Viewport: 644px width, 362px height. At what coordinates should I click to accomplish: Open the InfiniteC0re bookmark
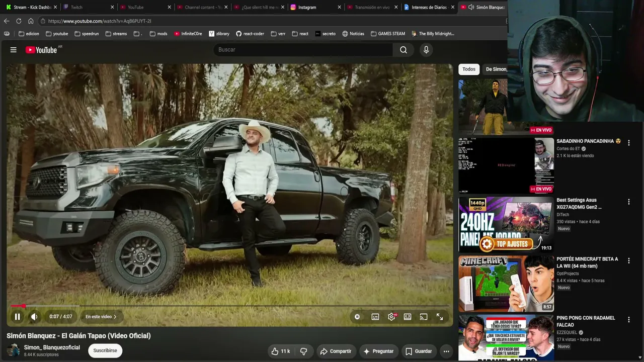pos(188,34)
